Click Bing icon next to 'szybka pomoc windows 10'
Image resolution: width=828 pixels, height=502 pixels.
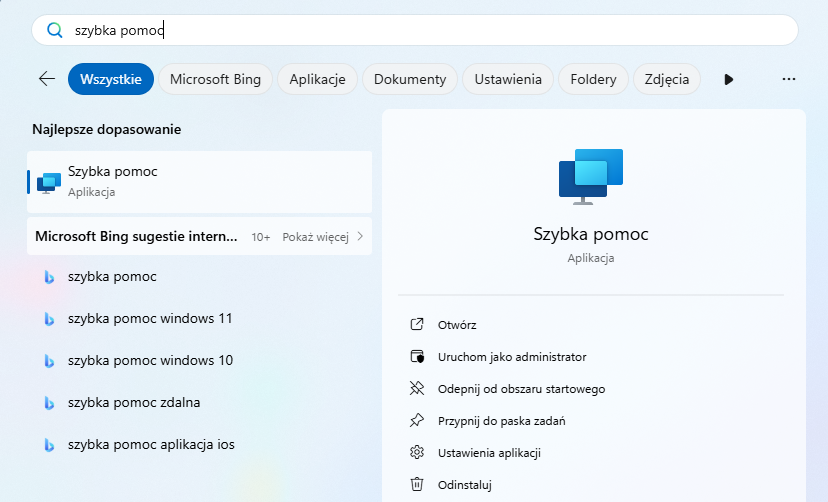click(x=49, y=361)
